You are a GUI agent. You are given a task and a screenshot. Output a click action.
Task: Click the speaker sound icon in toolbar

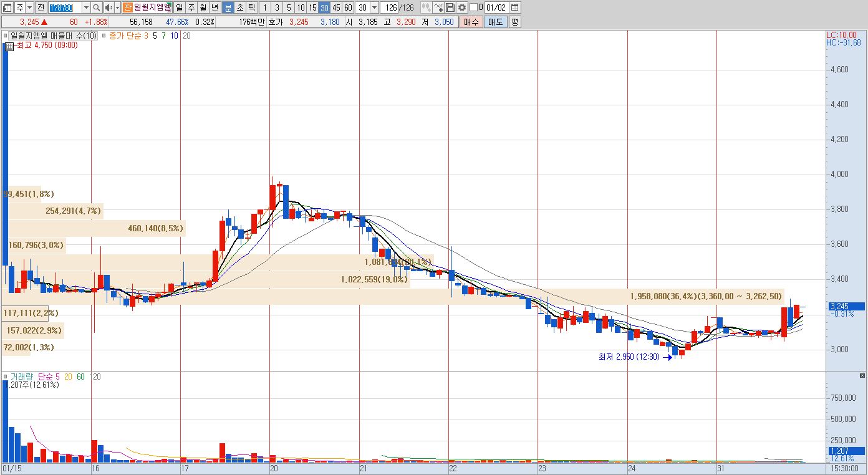(108, 7)
